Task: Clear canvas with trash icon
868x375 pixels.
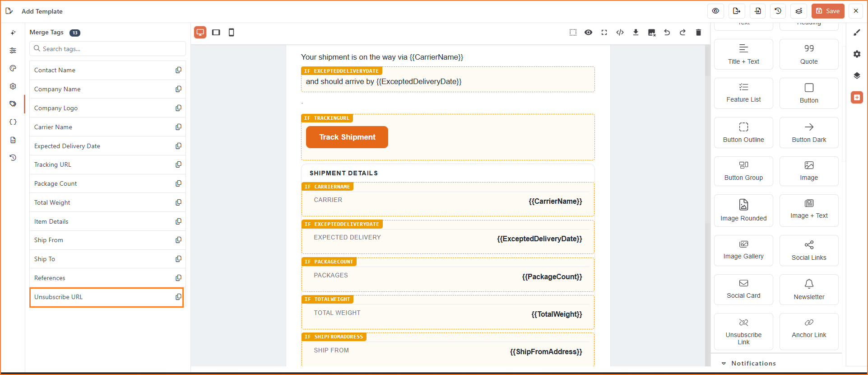Action: (698, 33)
